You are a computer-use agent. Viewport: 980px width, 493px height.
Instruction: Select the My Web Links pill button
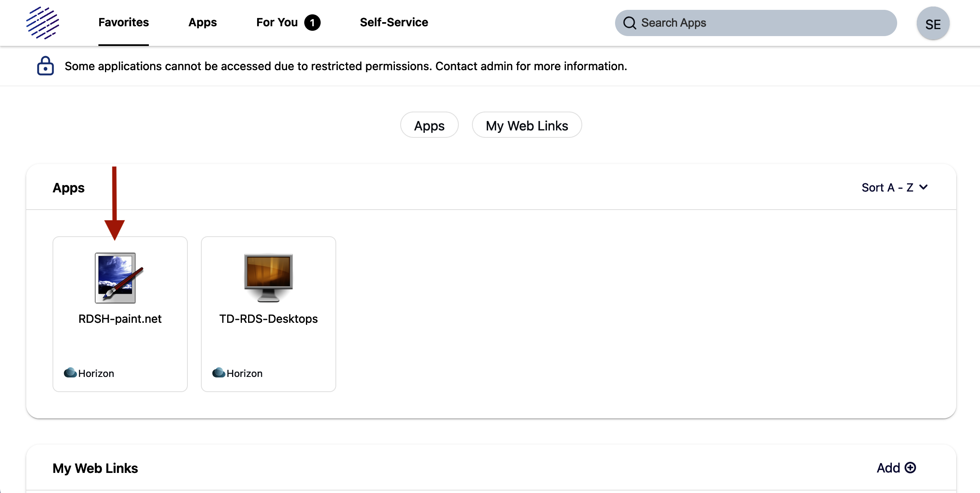pyautogui.click(x=526, y=126)
